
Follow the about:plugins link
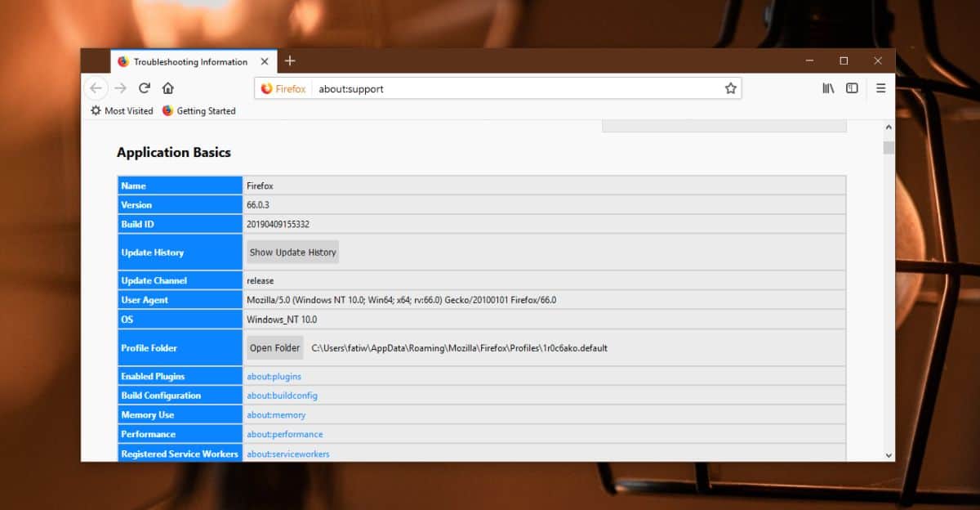coord(274,377)
